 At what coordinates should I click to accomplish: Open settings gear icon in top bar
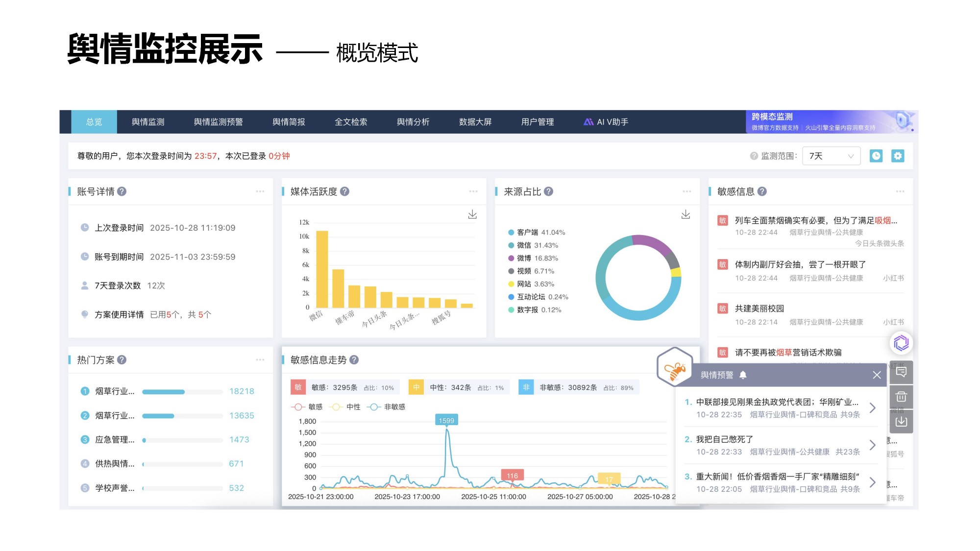click(897, 156)
